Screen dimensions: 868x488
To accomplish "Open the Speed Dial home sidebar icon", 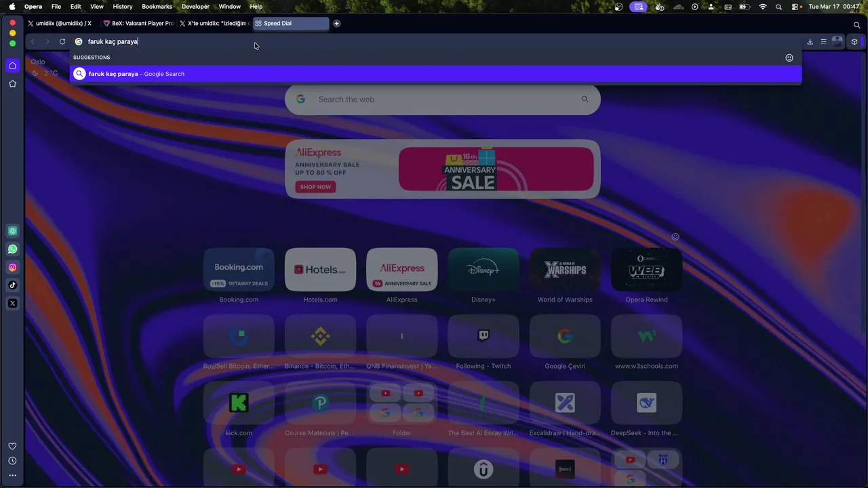I will click(x=12, y=66).
